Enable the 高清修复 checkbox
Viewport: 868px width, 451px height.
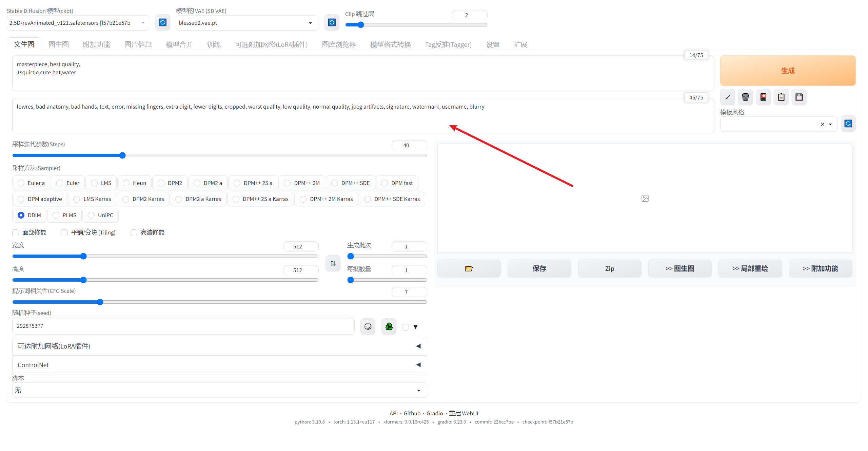point(134,232)
